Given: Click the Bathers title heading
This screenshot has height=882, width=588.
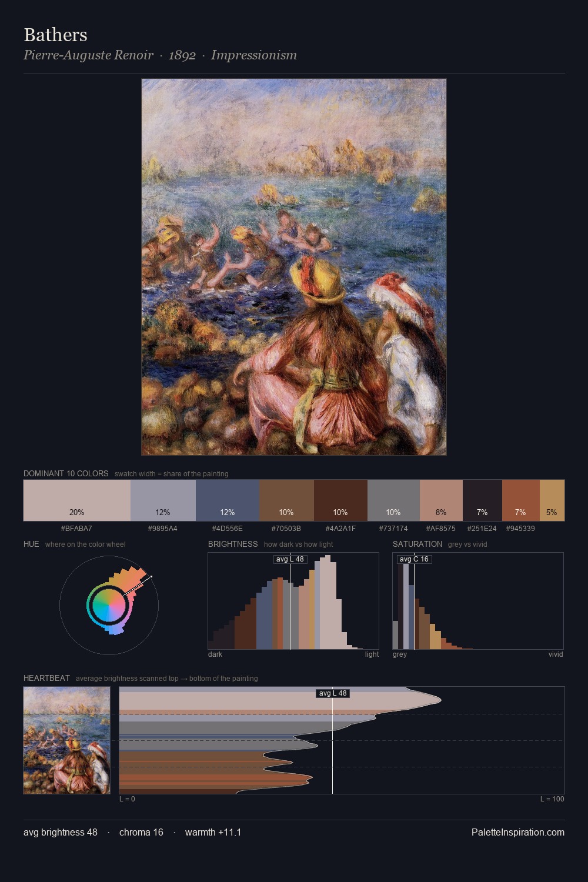Looking at the screenshot, I should pyautogui.click(x=55, y=35).
